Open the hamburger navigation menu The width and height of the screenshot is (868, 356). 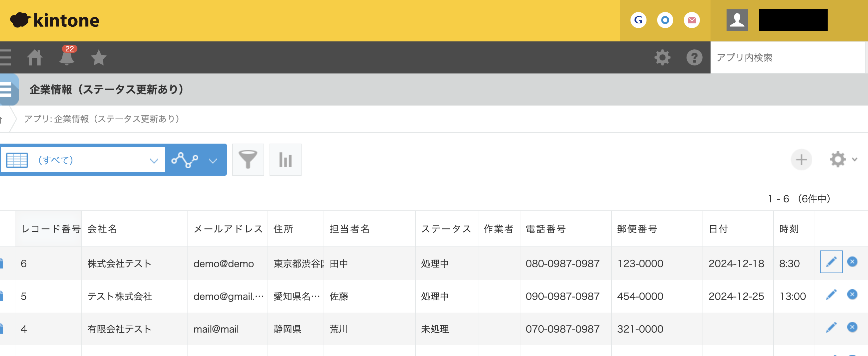(x=5, y=57)
